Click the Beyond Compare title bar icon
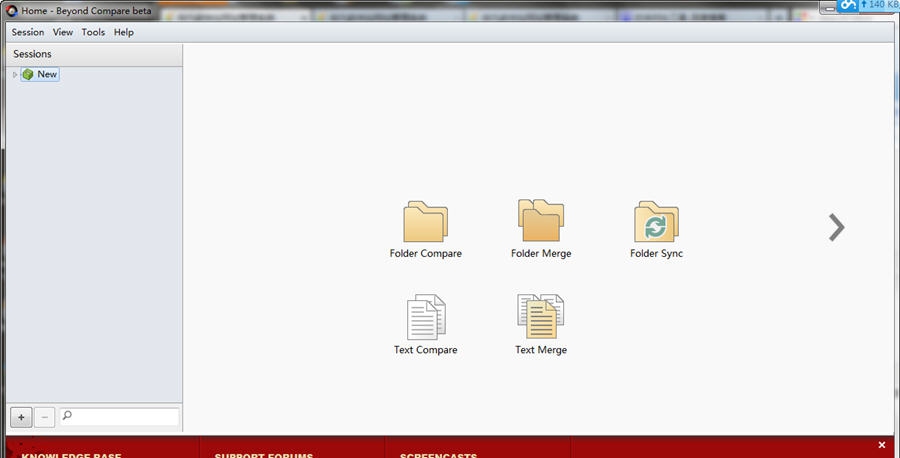 pyautogui.click(x=11, y=10)
